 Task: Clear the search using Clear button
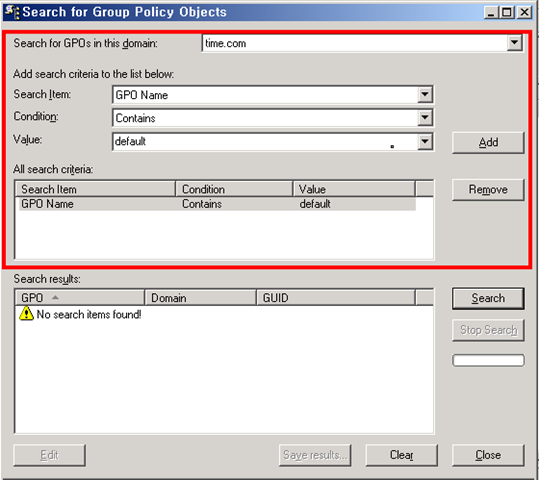pos(402,455)
